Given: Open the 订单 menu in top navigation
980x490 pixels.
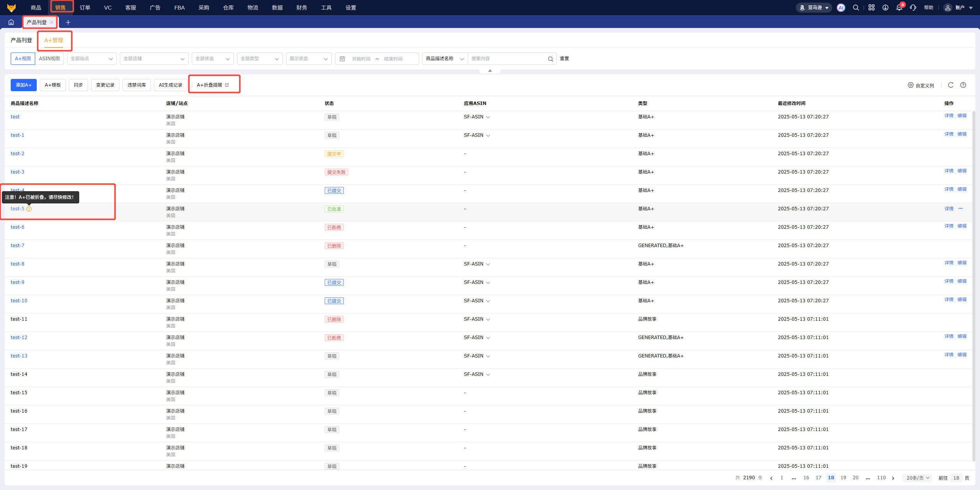Looking at the screenshot, I should (85, 8).
